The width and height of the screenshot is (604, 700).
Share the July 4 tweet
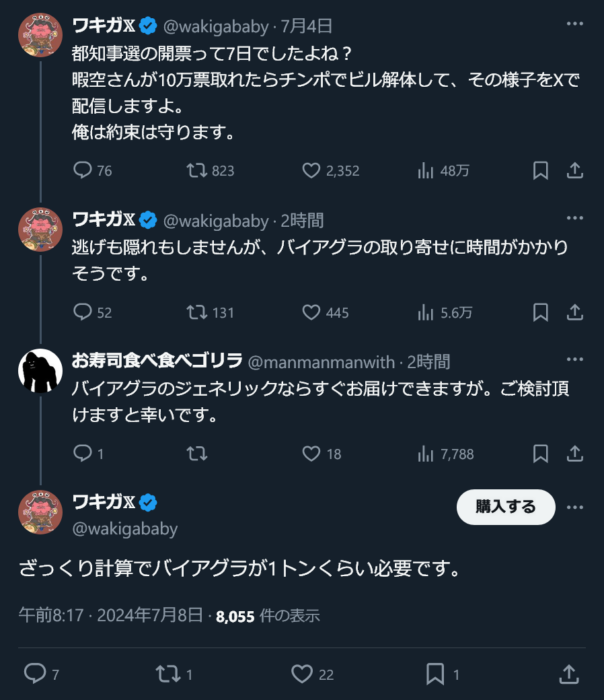pyautogui.click(x=574, y=170)
